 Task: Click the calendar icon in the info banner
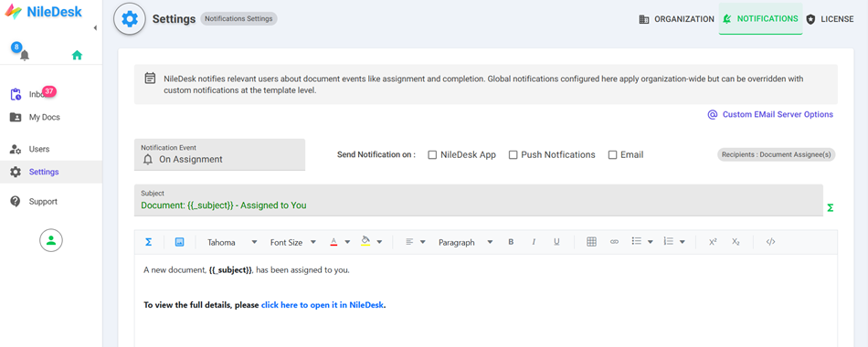click(150, 78)
